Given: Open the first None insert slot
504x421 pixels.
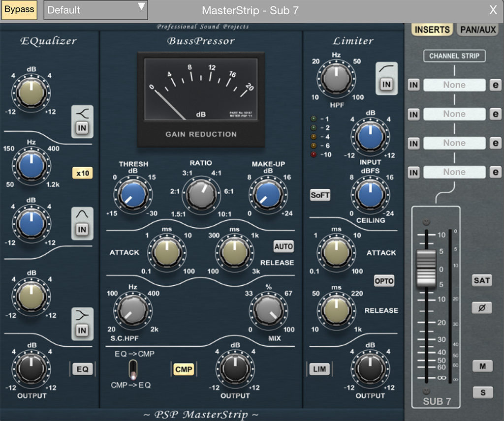Looking at the screenshot, I should pyautogui.click(x=454, y=85).
